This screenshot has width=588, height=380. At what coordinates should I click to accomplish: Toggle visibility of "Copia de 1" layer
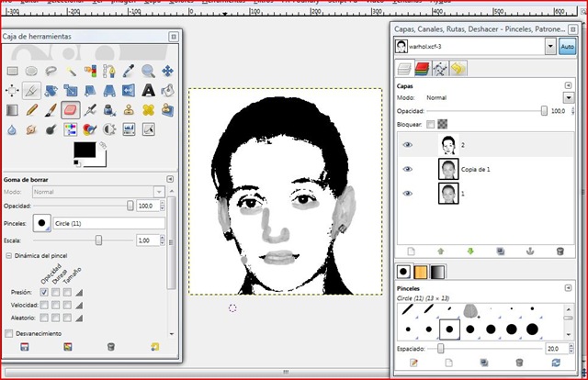tap(408, 169)
